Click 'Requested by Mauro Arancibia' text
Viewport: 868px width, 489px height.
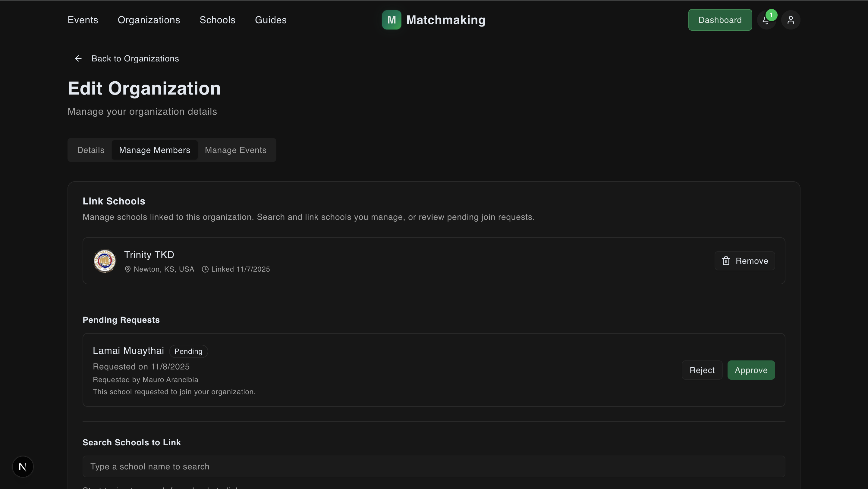(146, 380)
